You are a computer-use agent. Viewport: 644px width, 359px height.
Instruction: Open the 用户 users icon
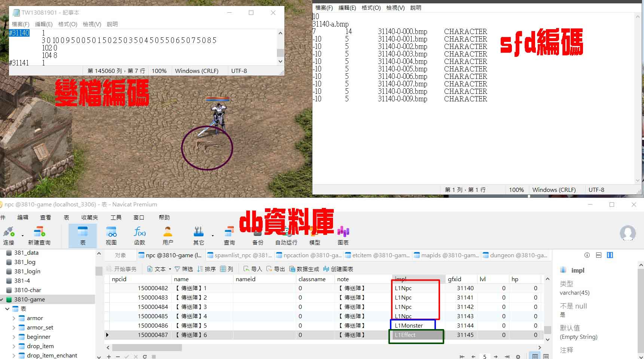click(x=168, y=235)
